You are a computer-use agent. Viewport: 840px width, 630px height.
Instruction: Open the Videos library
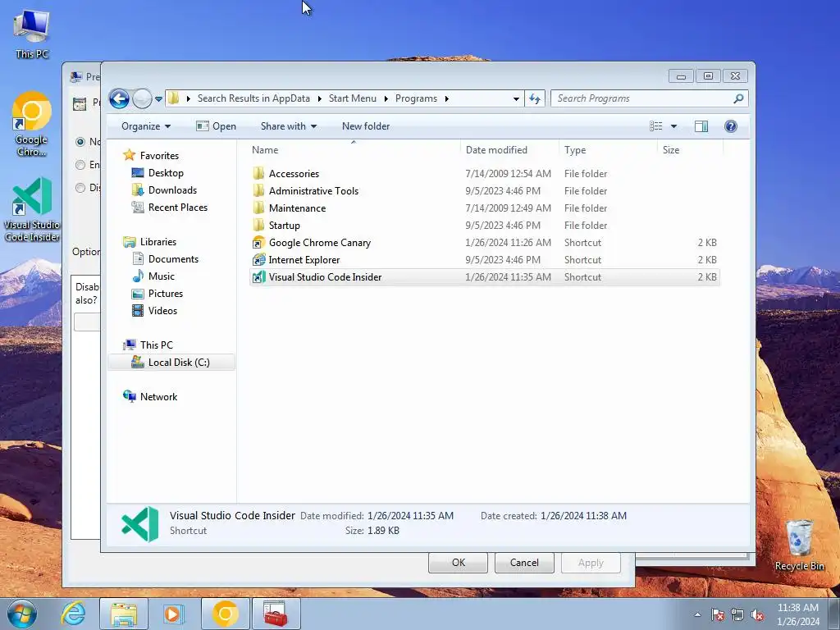(x=162, y=311)
